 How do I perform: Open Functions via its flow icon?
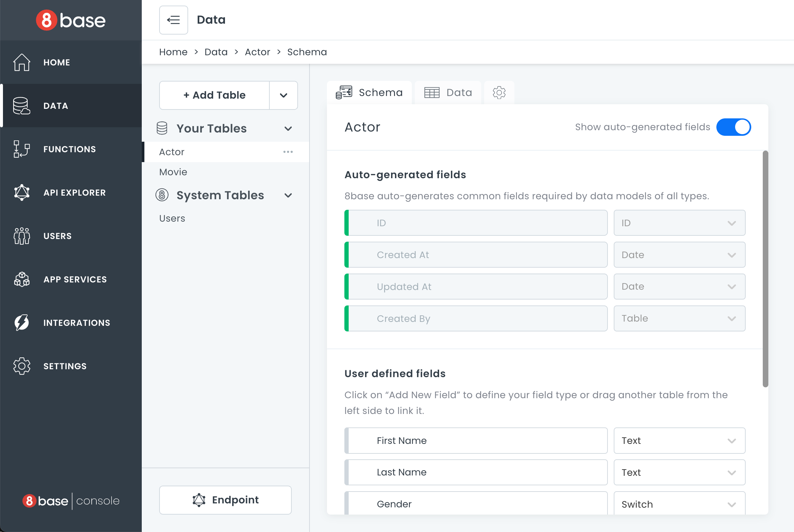pos(22,149)
